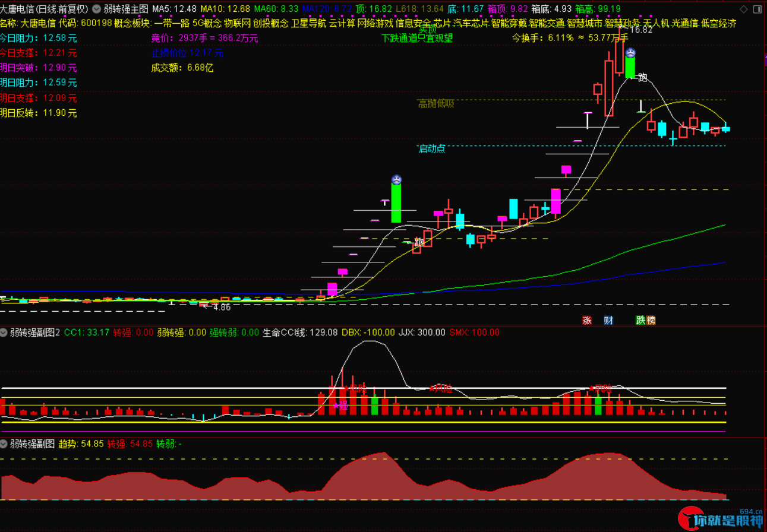Select the 止损价位 12.17元 text
The height and width of the screenshot is (532, 767).
187,53
